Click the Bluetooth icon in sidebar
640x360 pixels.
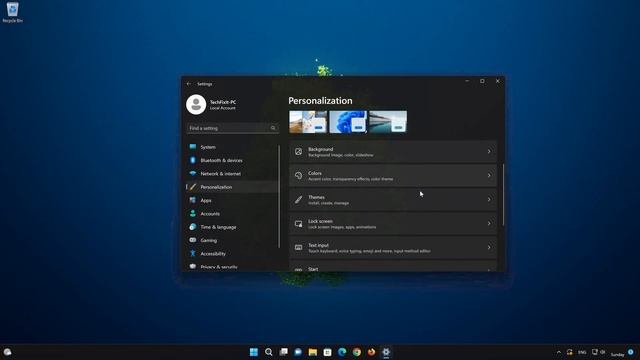193,160
